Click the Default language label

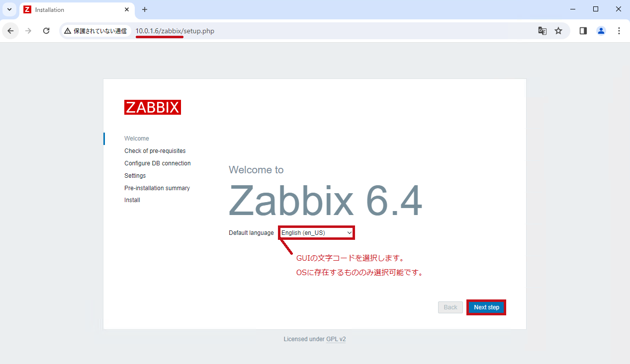click(x=251, y=233)
